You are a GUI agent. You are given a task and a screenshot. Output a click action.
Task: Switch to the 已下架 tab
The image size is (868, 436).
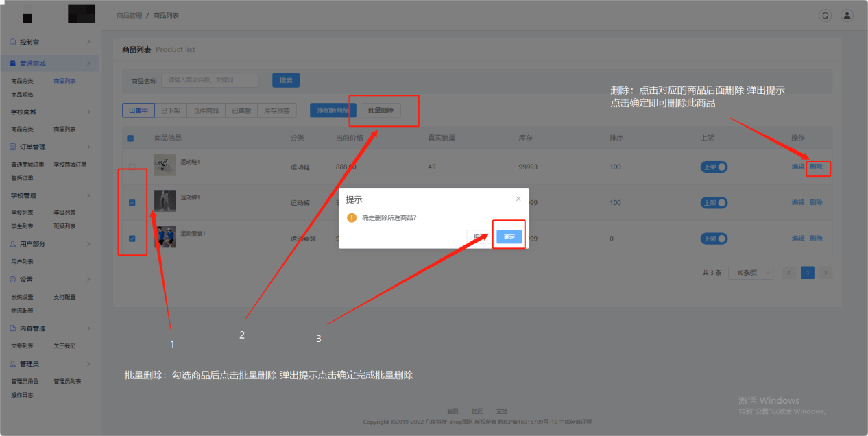click(x=170, y=110)
